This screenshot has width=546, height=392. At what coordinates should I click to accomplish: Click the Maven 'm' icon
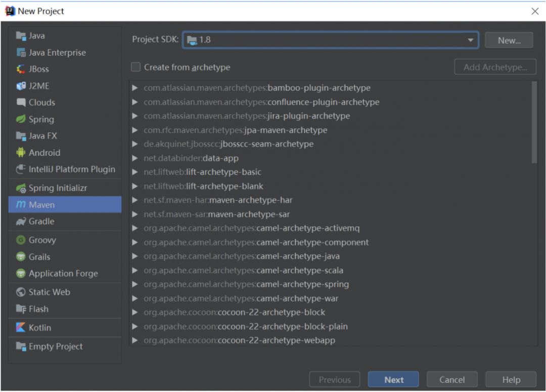[x=21, y=204]
